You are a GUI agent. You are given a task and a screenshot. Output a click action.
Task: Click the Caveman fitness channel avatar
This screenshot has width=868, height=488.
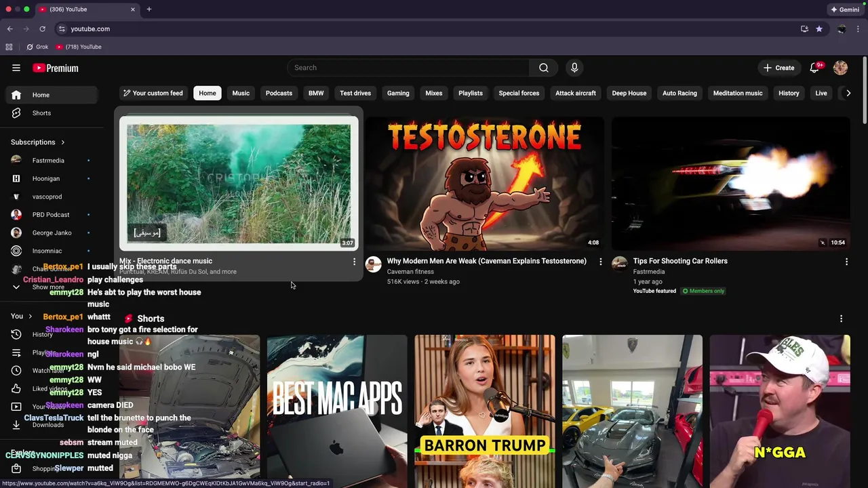374,264
